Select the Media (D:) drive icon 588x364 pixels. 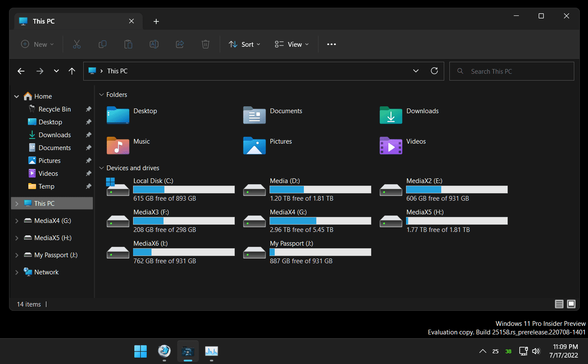click(255, 190)
